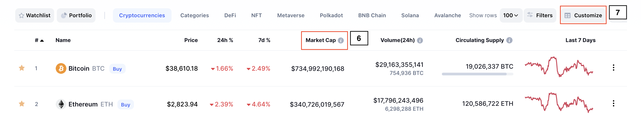Open Market Cap info tooltip icon
This screenshot has height=121, width=644.
point(341,40)
